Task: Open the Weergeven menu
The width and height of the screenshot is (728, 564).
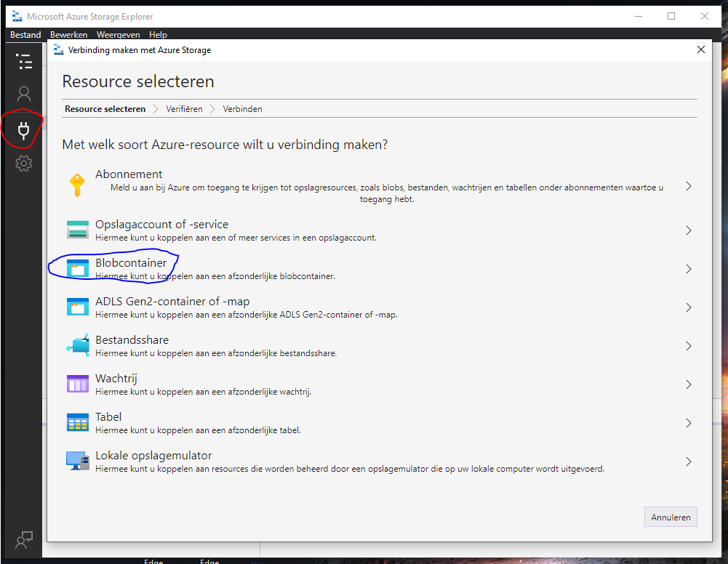Action: point(118,35)
